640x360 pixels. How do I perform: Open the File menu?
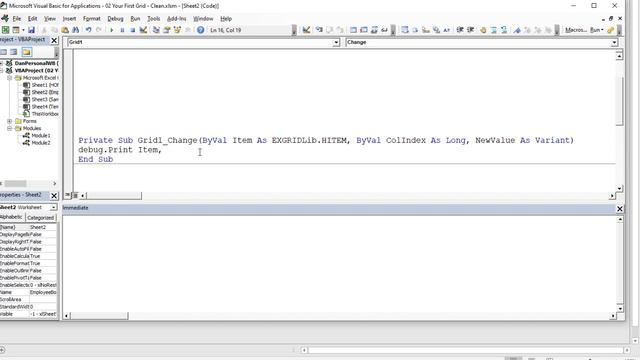[x=17, y=18]
